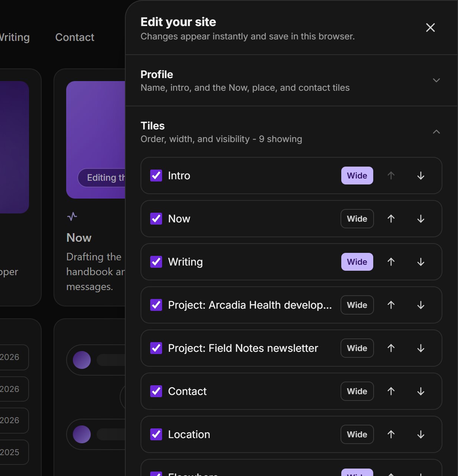Image resolution: width=458 pixels, height=476 pixels.
Task: Click the Now heading on the page
Action: (x=79, y=238)
